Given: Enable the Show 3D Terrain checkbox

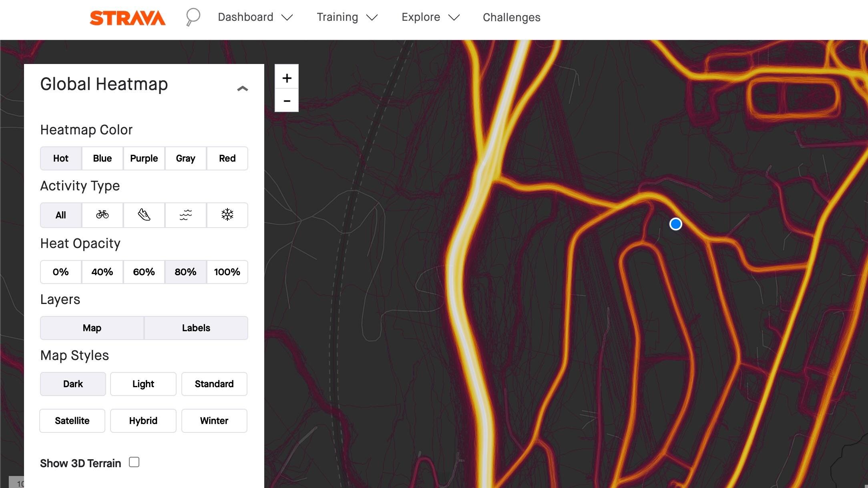Looking at the screenshot, I should tap(134, 462).
